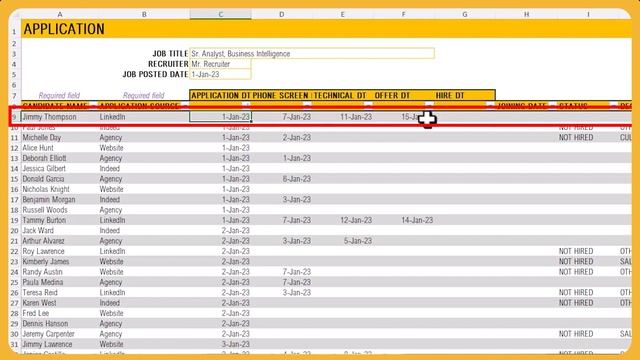This screenshot has height=360, width=640.
Task: Select the 'Jimmy Thompson' cell
Action: pyautogui.click(x=60, y=117)
